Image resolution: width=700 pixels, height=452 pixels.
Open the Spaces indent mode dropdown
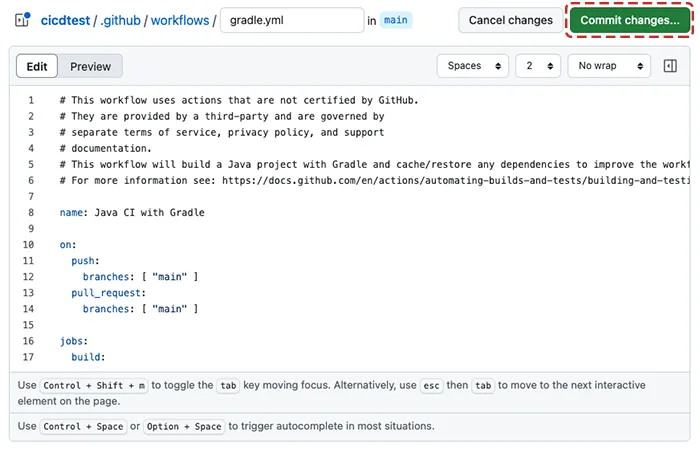[x=473, y=66]
